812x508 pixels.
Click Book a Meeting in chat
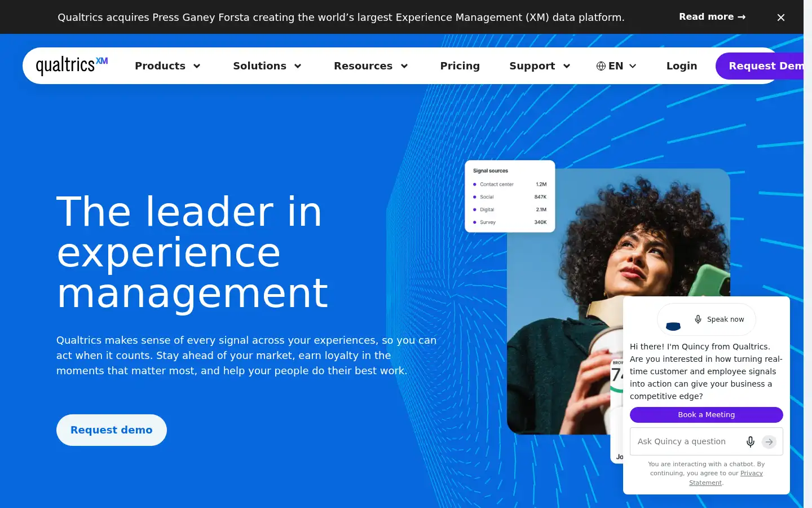tap(707, 415)
